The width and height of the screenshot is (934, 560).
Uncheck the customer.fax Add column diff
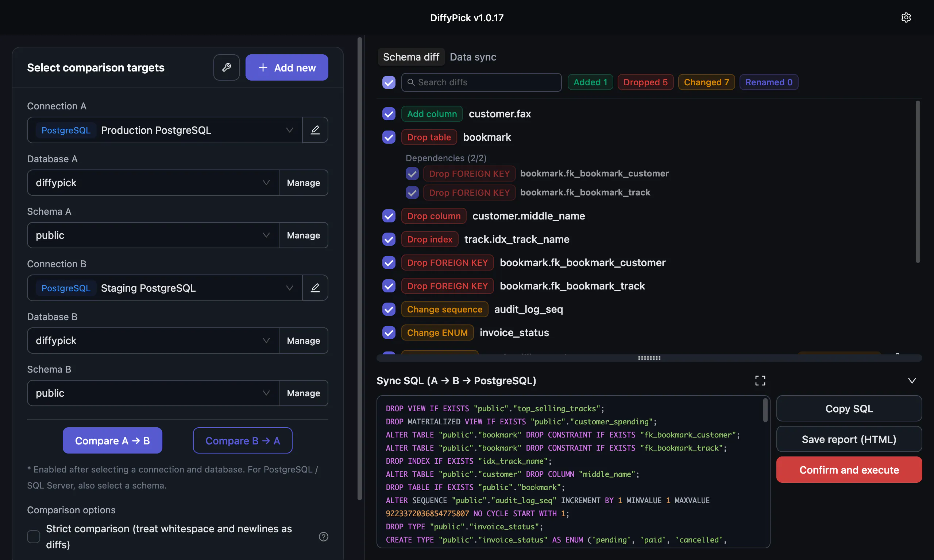(389, 114)
